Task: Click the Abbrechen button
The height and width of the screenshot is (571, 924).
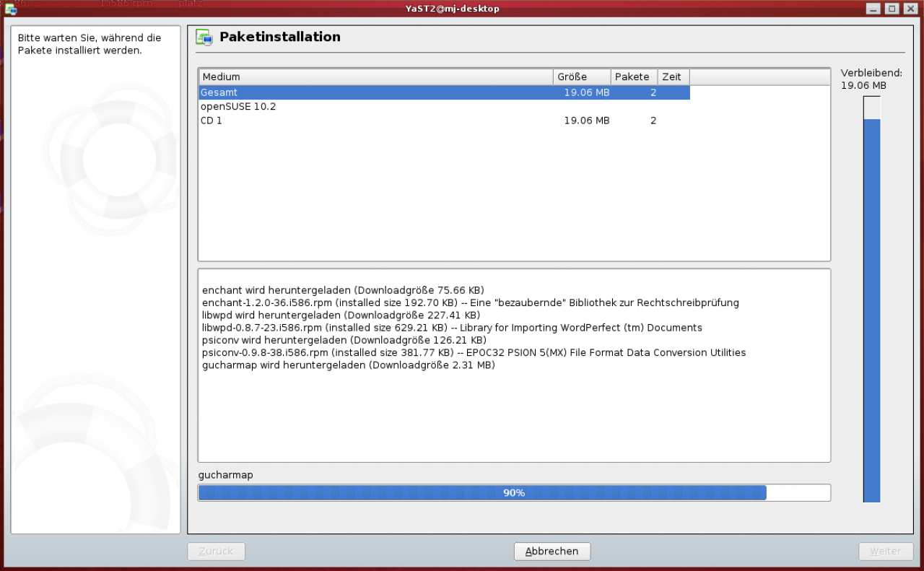Action: [x=552, y=552]
